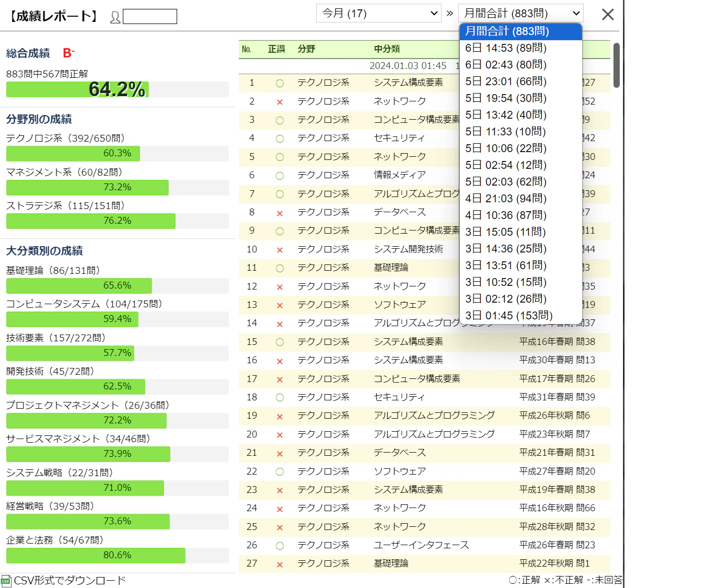Screen dimensions: 707x588
Task: Click the double-arrow icon between the two dropdowns
Action: coord(450,13)
